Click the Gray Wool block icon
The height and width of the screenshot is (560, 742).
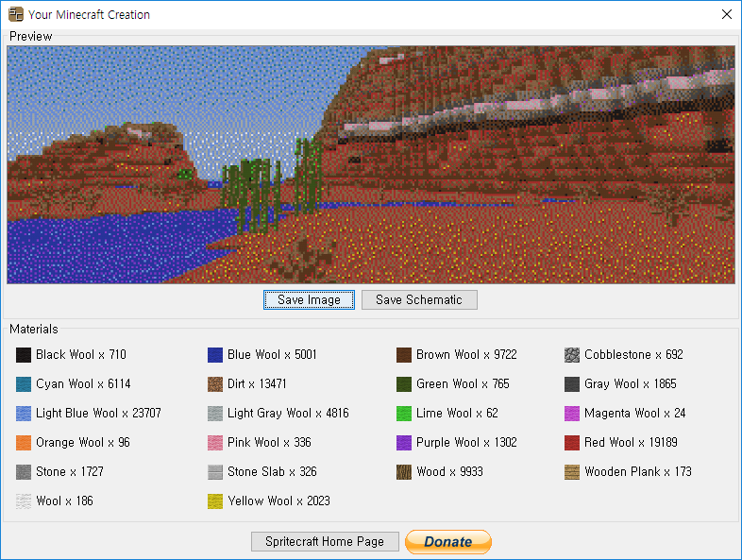click(x=572, y=384)
